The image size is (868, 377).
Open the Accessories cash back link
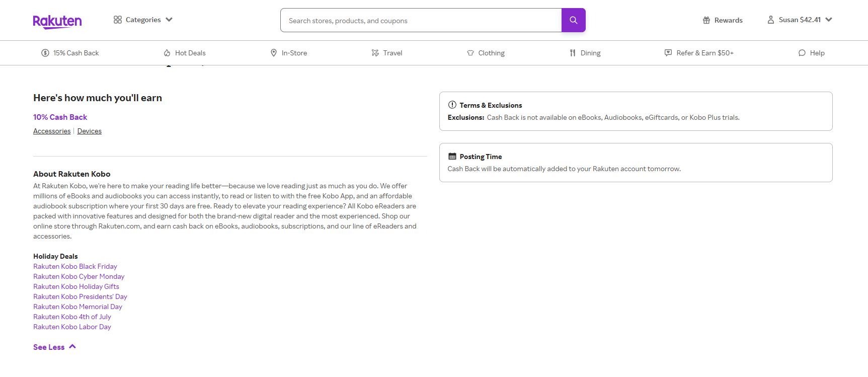(x=52, y=131)
